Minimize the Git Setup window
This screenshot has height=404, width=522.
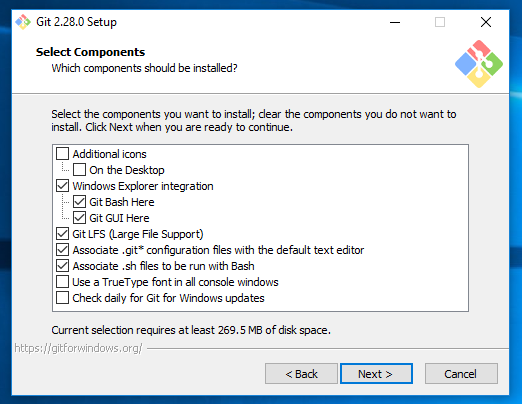[395, 22]
